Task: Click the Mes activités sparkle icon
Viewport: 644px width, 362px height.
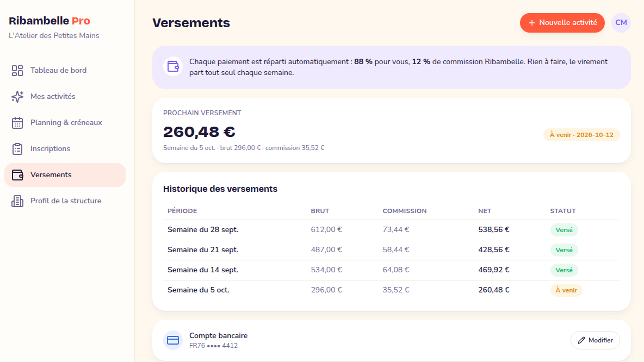Action: tap(17, 96)
